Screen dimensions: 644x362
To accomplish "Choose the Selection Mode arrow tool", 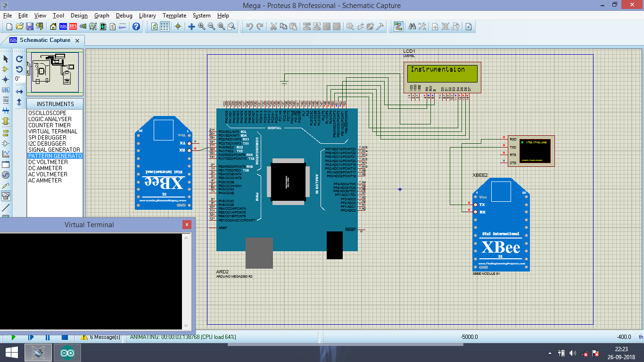I will pyautogui.click(x=6, y=59).
